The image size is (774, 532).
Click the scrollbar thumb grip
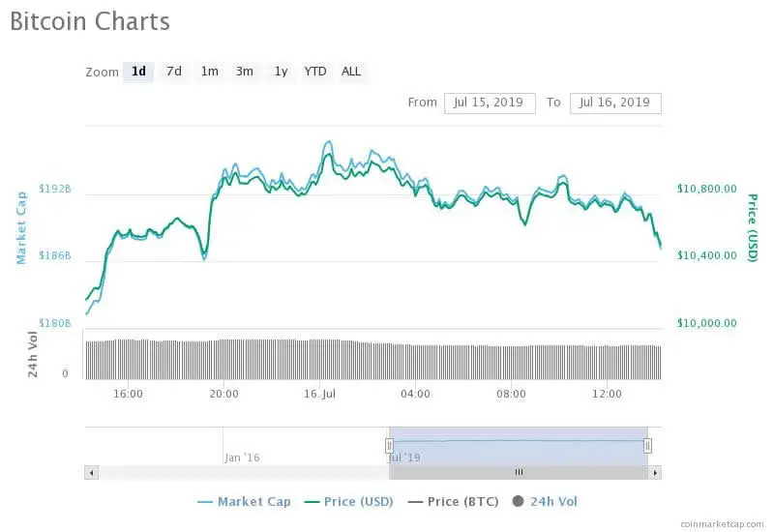click(x=519, y=472)
